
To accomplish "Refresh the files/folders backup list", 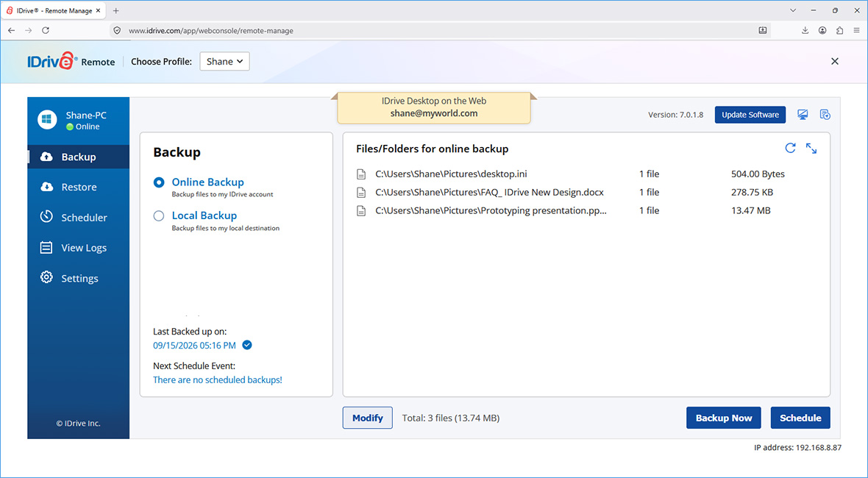I will pyautogui.click(x=791, y=148).
